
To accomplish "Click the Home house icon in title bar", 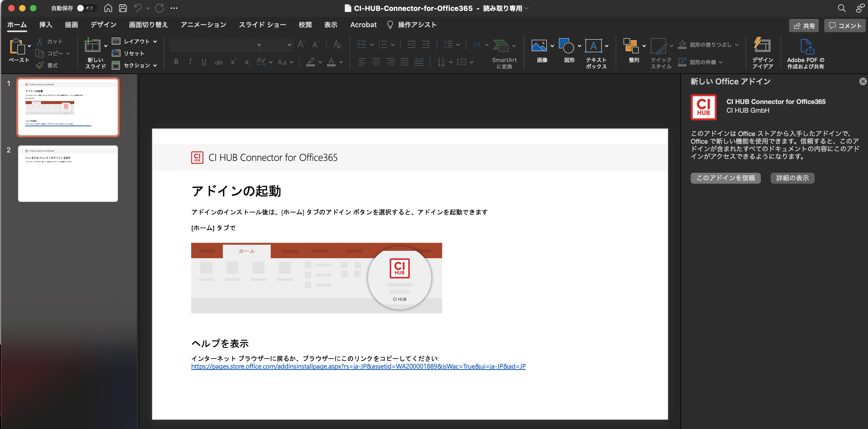I will coord(108,8).
